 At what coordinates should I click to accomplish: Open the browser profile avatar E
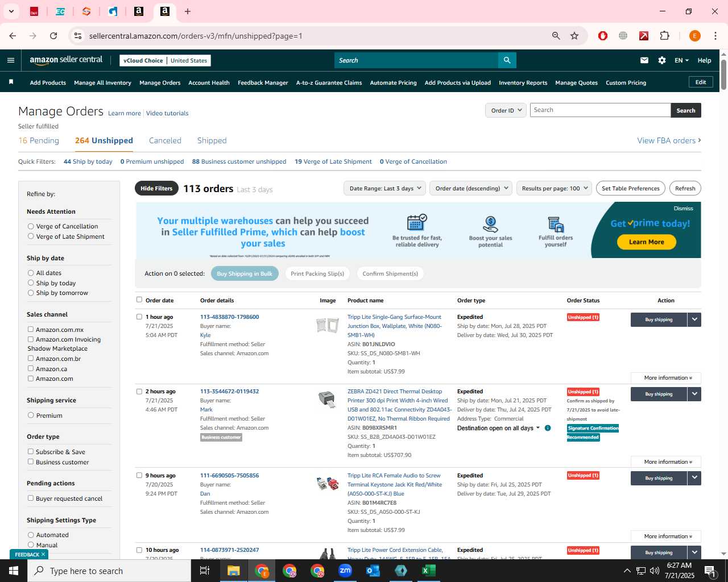tap(694, 36)
